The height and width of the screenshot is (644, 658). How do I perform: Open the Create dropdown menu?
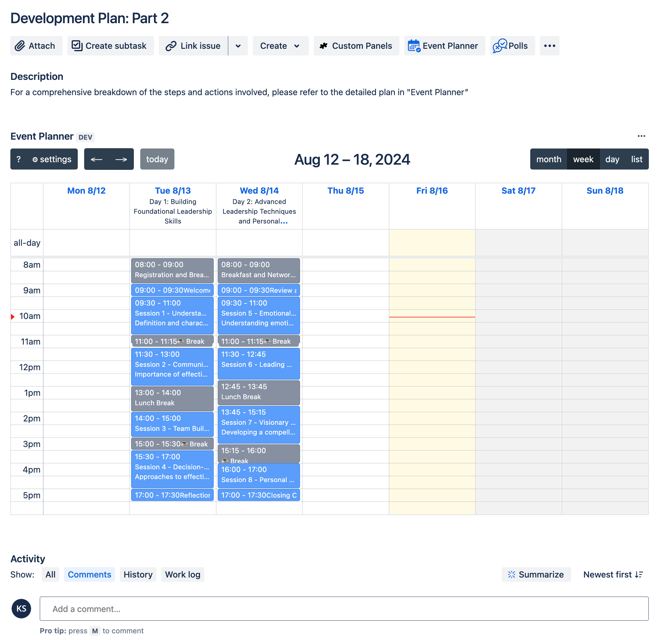pos(280,46)
